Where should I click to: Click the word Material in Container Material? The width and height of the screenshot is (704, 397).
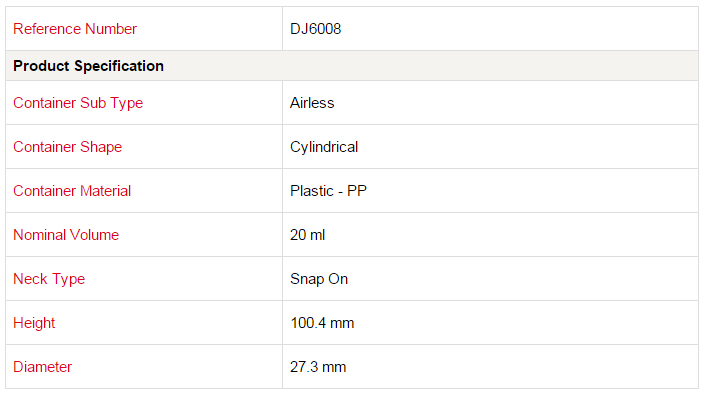[x=105, y=191]
